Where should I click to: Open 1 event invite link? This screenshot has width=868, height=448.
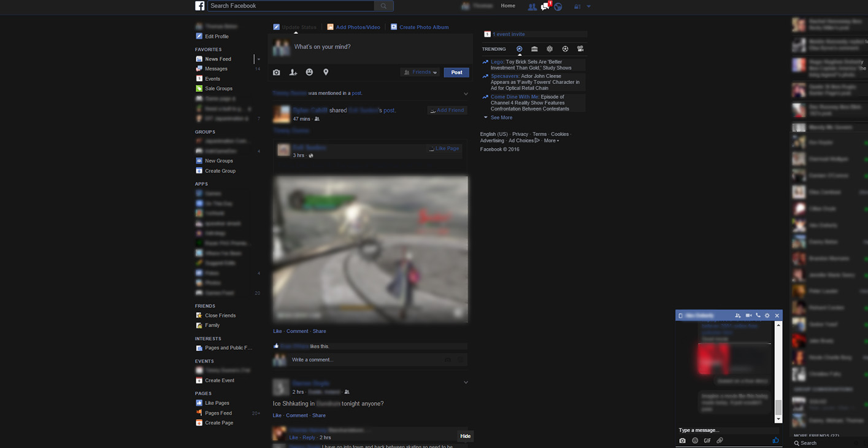(x=509, y=34)
